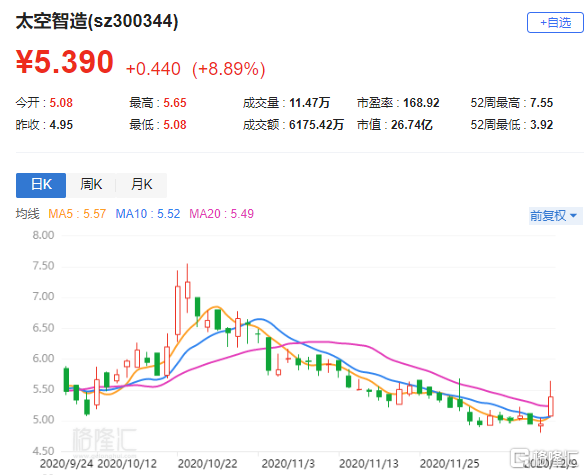Click the 7.00 y-axis price label

[x=43, y=296]
